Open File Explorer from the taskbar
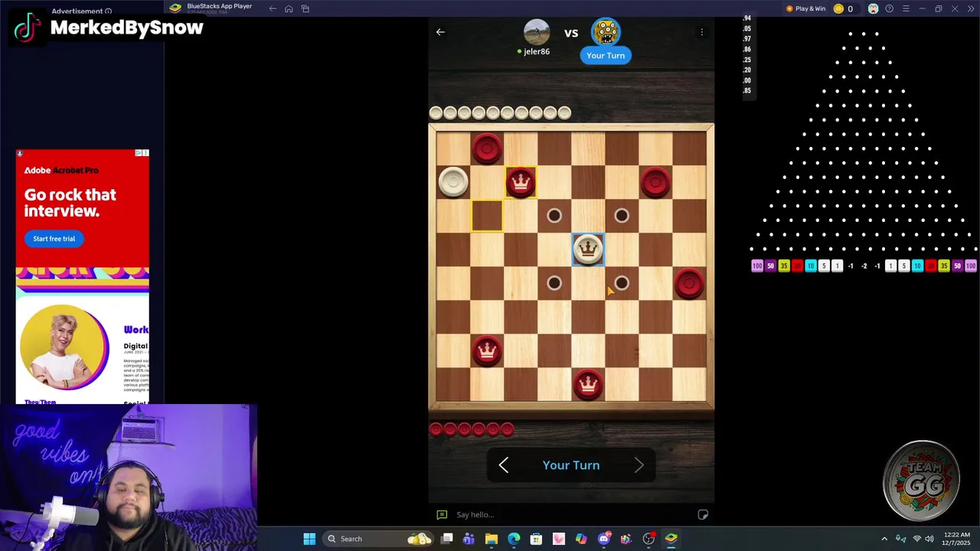Viewport: 980px width, 551px height. (492, 539)
